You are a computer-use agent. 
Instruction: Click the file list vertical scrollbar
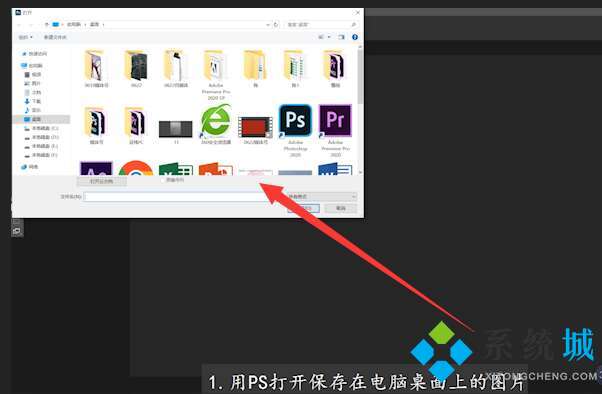pyautogui.click(x=360, y=77)
